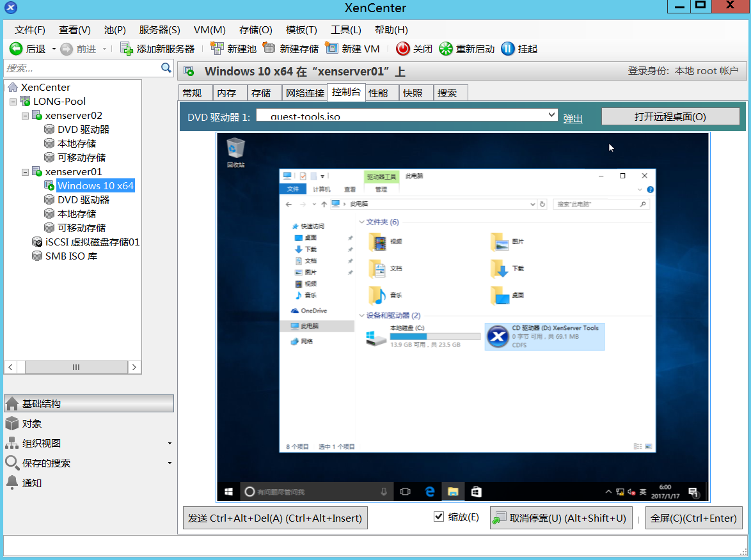
Task: Click the Edge browser icon in VM taskbar
Action: [430, 492]
